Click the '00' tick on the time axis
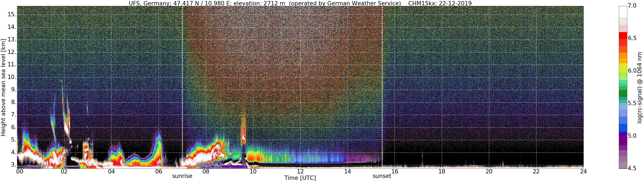644x182 pixels. tap(20, 172)
